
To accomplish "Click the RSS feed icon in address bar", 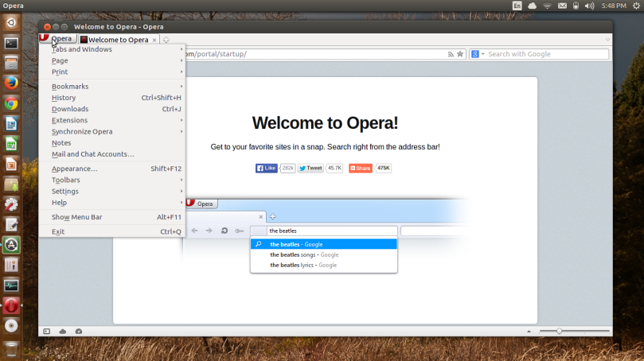I will tap(451, 54).
